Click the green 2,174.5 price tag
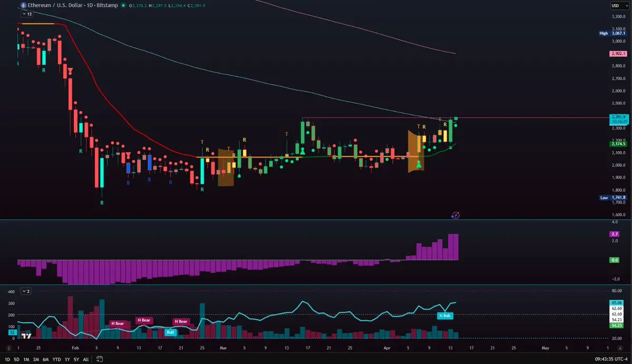This screenshot has height=364, width=632. click(618, 144)
